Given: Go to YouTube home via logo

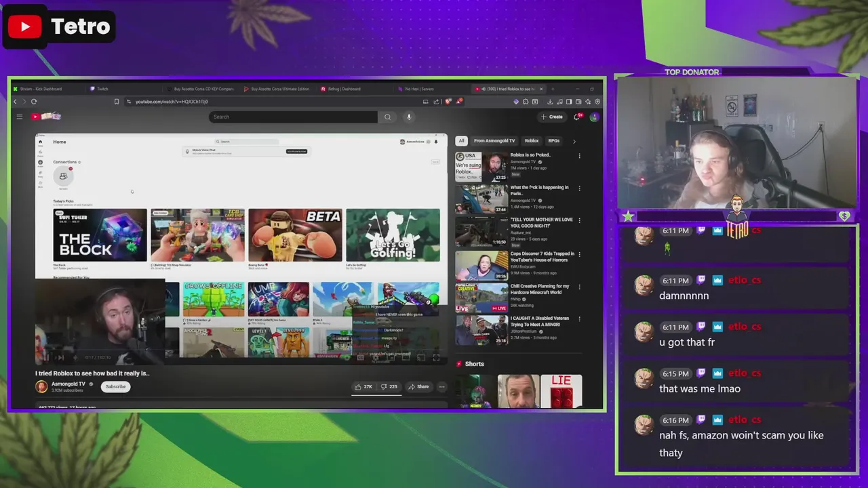Looking at the screenshot, I should (45, 117).
